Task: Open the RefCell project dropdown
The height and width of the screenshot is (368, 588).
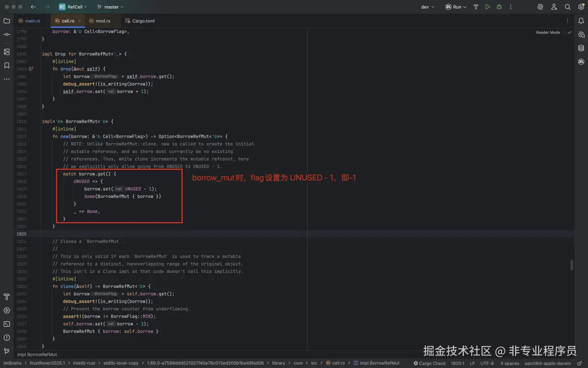Action: (74, 7)
